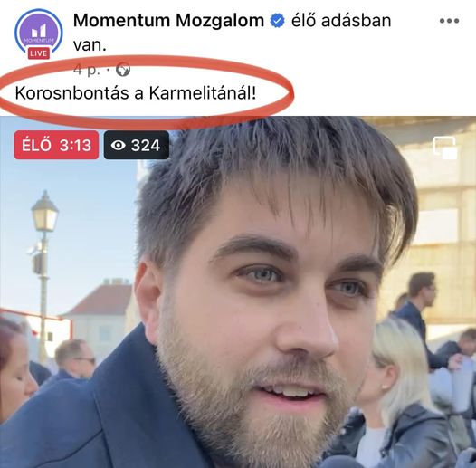Click the word 'van.' under page name

90,45
